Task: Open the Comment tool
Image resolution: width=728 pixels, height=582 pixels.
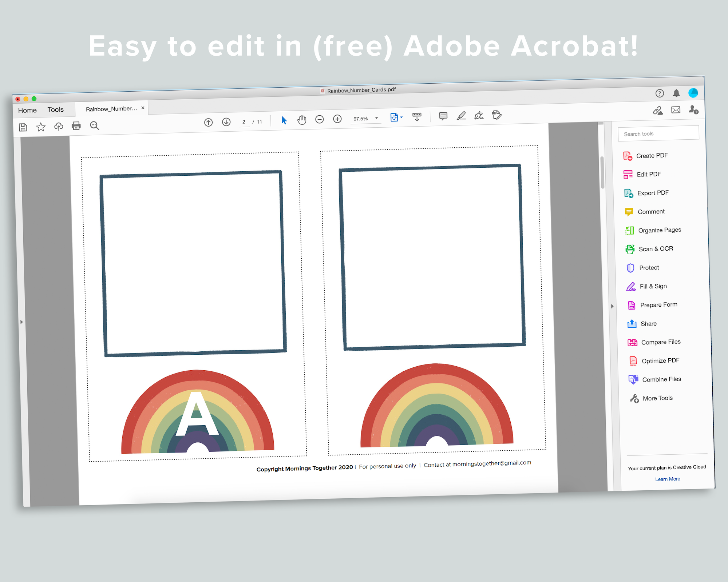Action: click(645, 212)
